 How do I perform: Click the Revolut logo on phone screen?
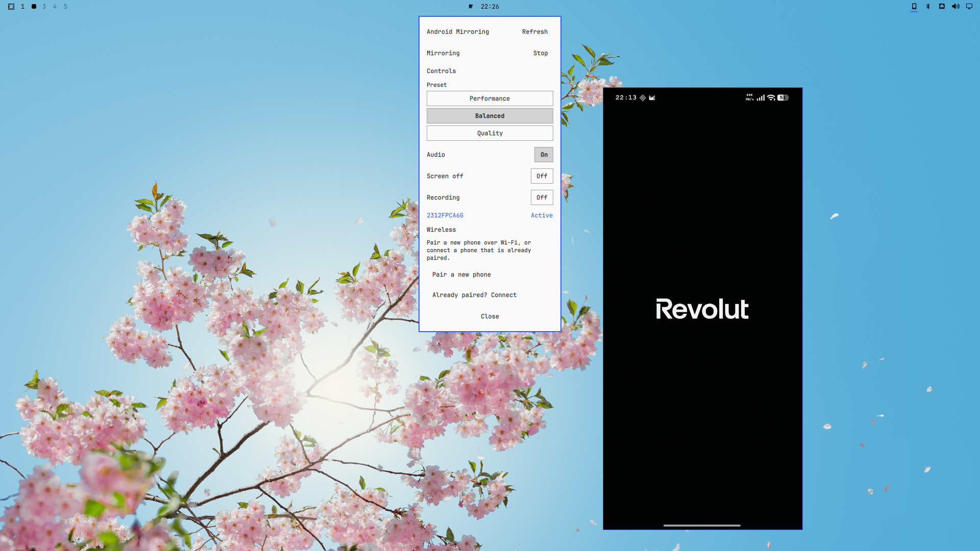pyautogui.click(x=702, y=309)
